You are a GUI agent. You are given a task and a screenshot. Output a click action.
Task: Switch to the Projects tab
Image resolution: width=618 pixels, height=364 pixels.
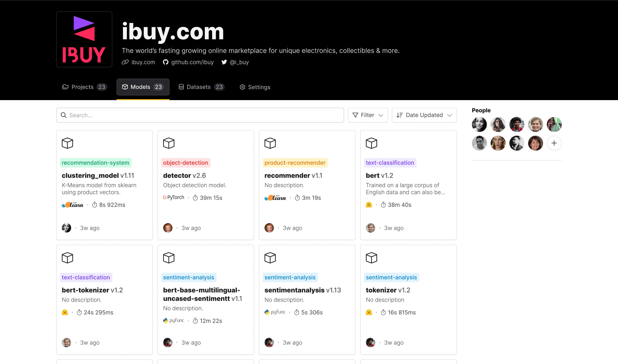point(85,87)
